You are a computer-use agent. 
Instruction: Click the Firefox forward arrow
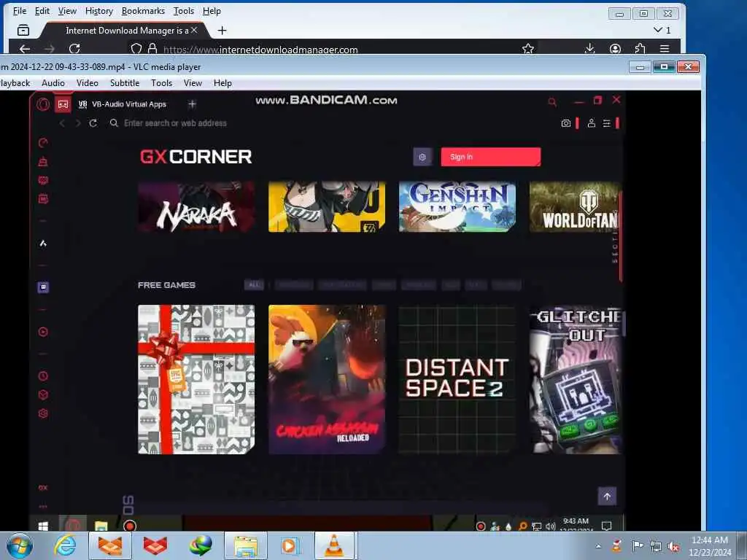49,49
